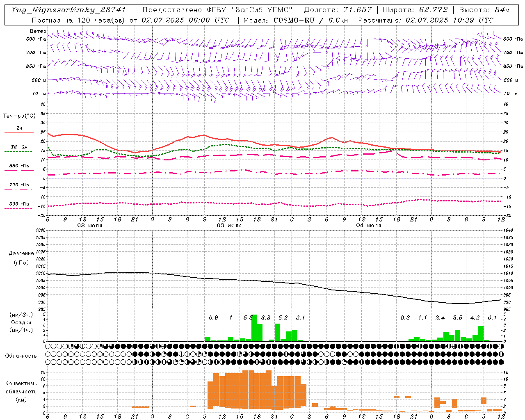Click the (мм/1ч.) precipitation unit label
This screenshot has height=420, width=525.
21,330
